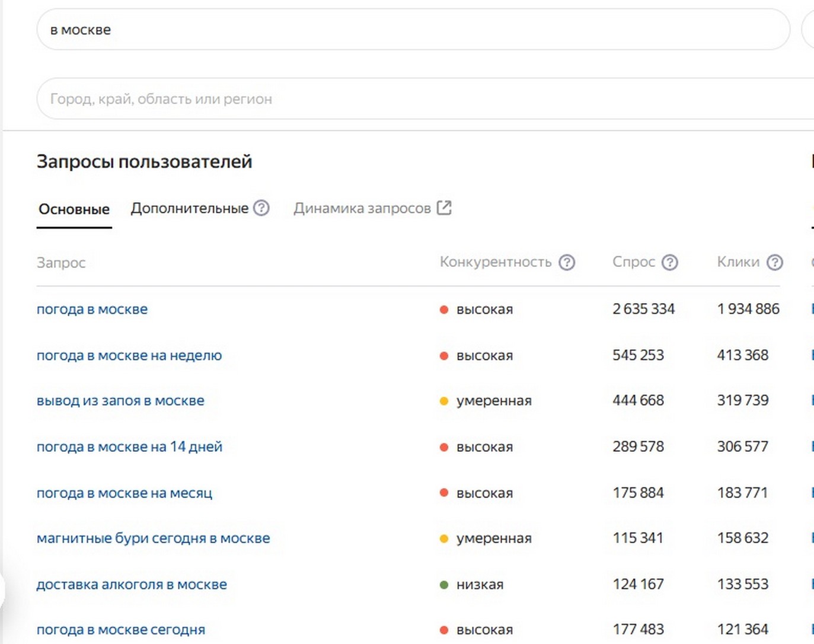Open the query погода в москве на неделю
The height and width of the screenshot is (644, 814).
[x=129, y=355]
